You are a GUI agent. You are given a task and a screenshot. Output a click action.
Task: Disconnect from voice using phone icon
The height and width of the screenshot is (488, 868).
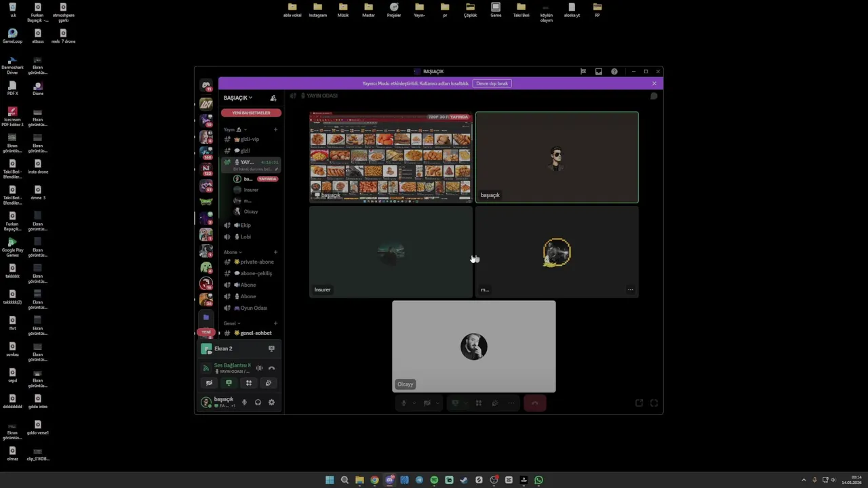point(271,368)
